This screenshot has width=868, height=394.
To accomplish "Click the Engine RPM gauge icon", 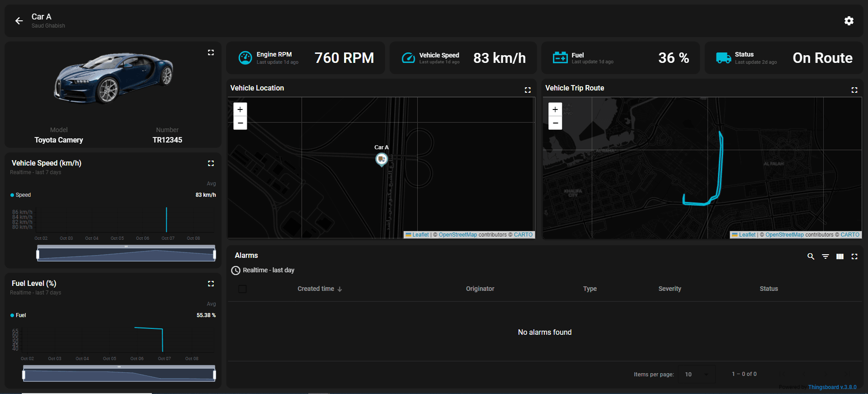I will point(245,58).
